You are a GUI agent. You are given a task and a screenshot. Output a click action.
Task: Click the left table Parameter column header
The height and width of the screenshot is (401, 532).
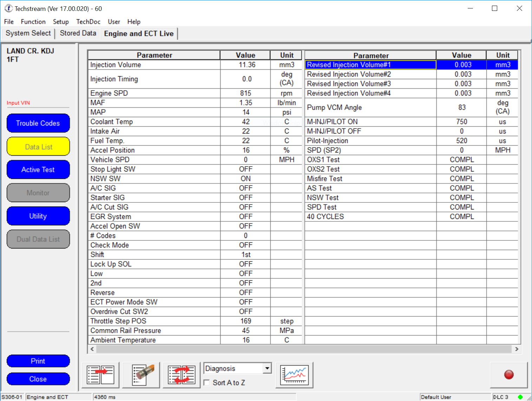tap(154, 55)
